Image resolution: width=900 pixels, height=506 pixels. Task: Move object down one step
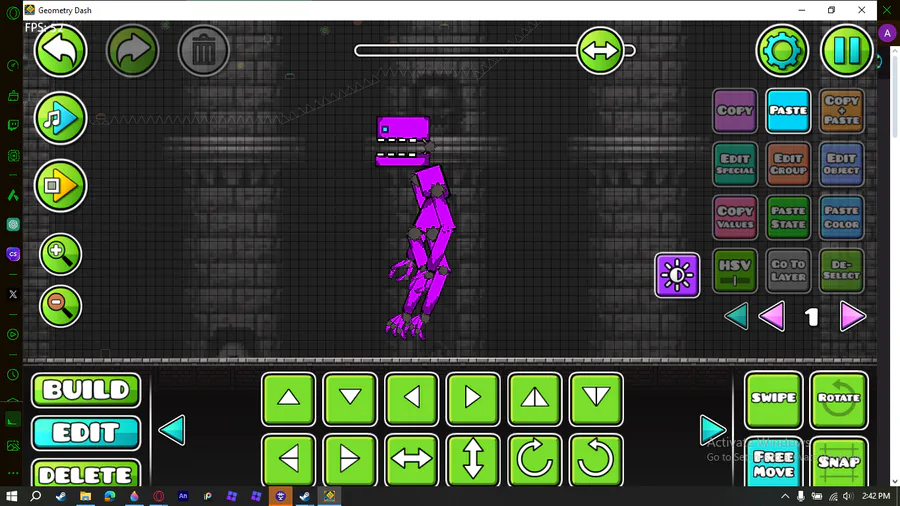tap(350, 399)
